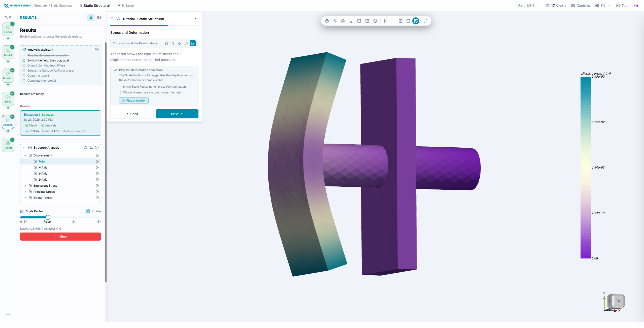Click the 5× mark on Scale Factor slider
The image size is (644, 328).
(x=99, y=222)
